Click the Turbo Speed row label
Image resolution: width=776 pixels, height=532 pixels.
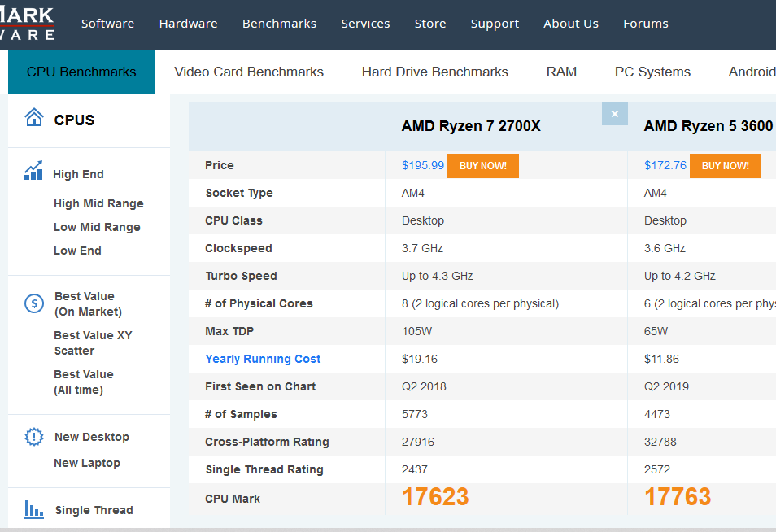pos(241,276)
